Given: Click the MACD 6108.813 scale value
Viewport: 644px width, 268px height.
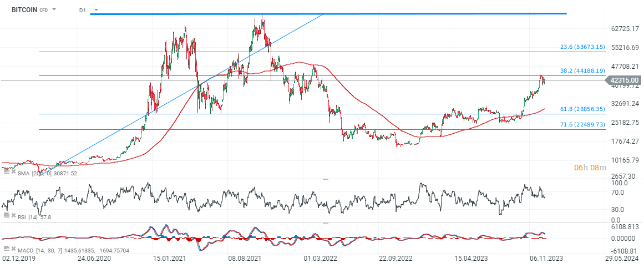Looking at the screenshot, I should tap(625, 226).
